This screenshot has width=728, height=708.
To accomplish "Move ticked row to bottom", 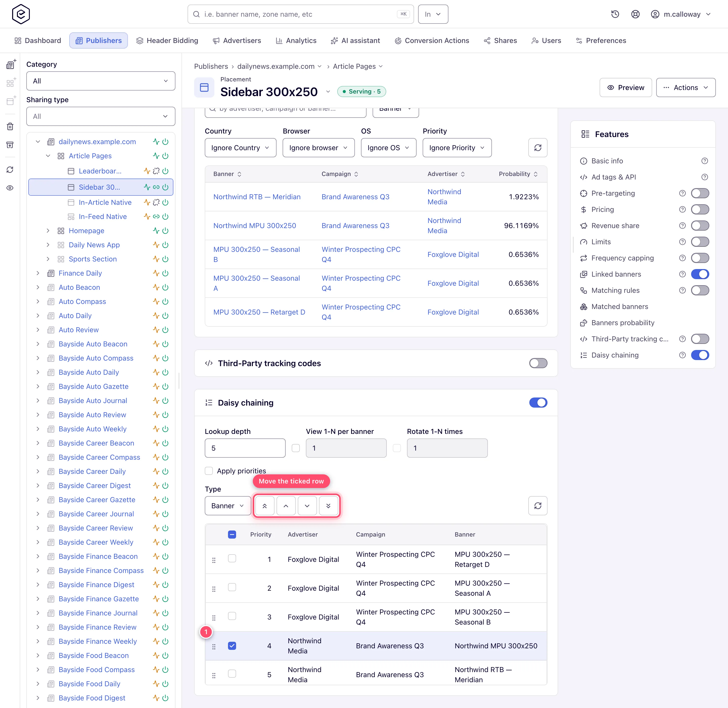I will tap(328, 506).
